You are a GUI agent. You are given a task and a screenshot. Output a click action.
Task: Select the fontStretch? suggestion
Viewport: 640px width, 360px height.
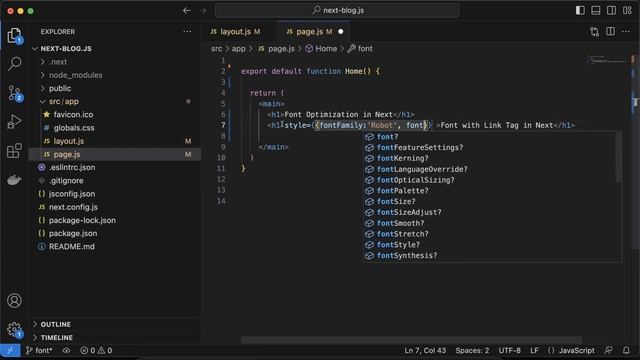(x=492, y=234)
